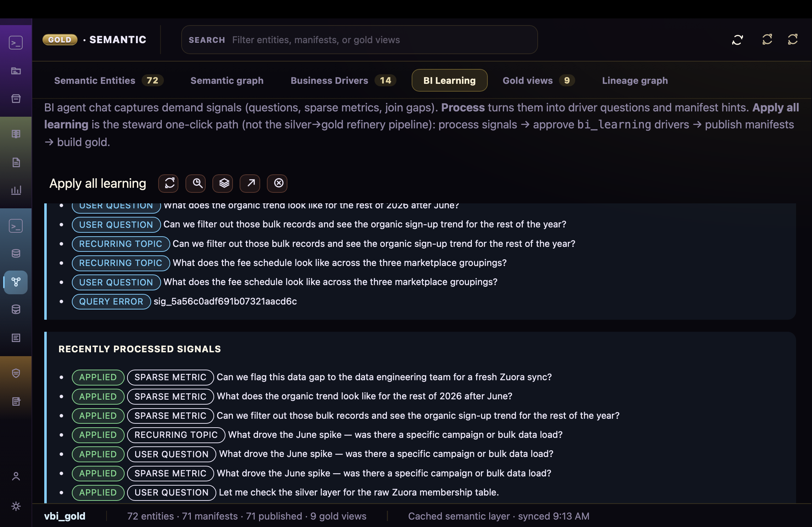812x527 pixels.
Task: Click USER QUESTION tag on the silver layer row
Action: (x=171, y=492)
